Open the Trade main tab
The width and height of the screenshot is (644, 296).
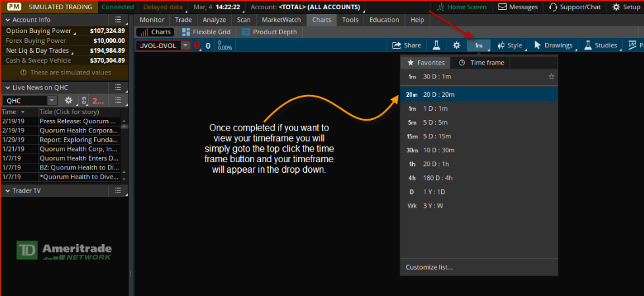tap(183, 20)
